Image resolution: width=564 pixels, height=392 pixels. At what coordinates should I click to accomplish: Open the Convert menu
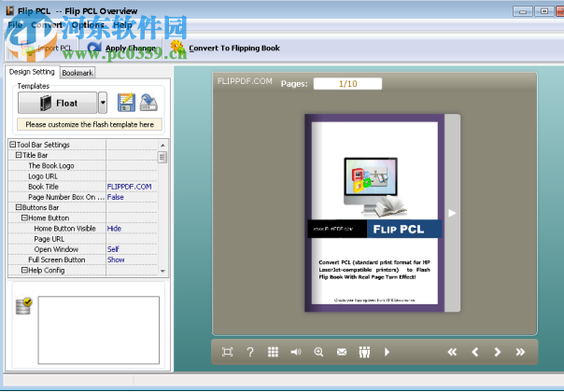pos(47,25)
